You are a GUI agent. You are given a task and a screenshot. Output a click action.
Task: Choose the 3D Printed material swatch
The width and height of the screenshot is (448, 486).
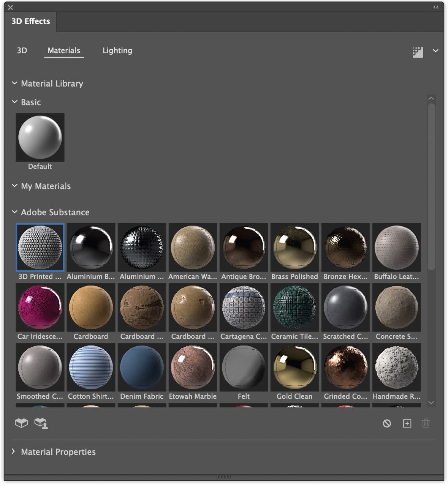40,247
